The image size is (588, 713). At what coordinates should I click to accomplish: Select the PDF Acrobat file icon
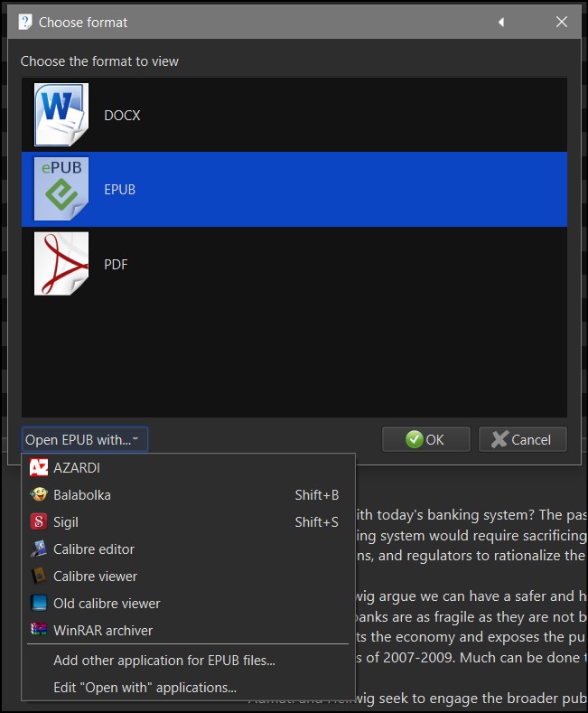point(61,264)
